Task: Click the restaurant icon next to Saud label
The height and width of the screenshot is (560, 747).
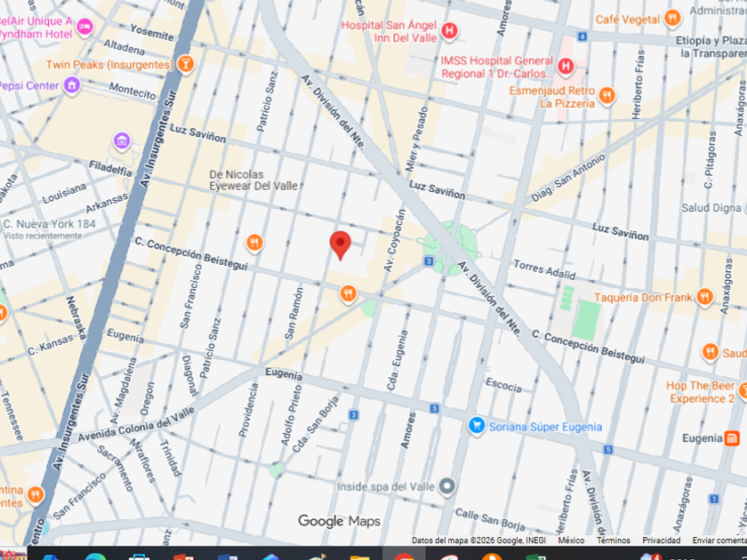Action: 711,352
